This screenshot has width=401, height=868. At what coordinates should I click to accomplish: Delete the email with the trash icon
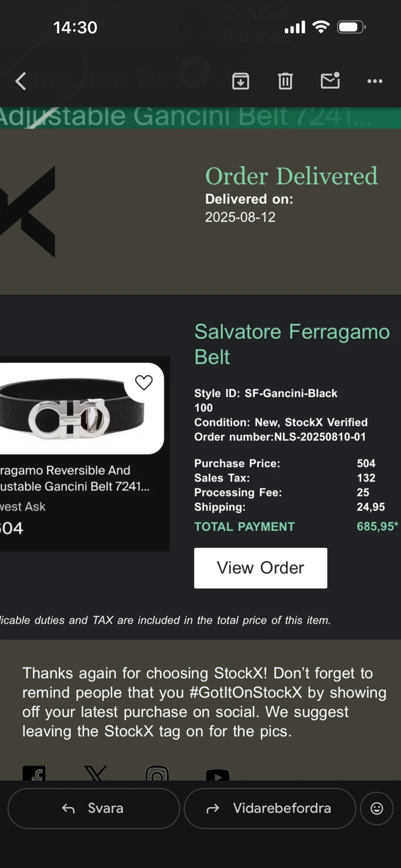[x=284, y=81]
